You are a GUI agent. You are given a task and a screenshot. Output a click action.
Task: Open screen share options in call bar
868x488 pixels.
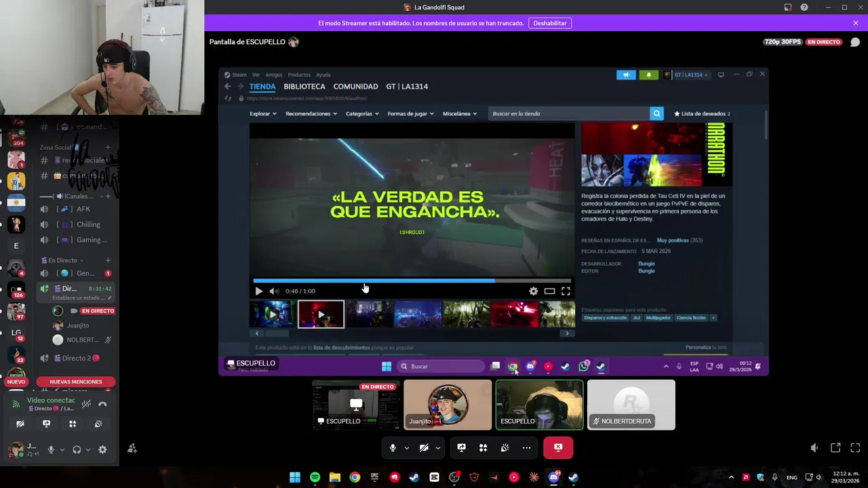[461, 448]
